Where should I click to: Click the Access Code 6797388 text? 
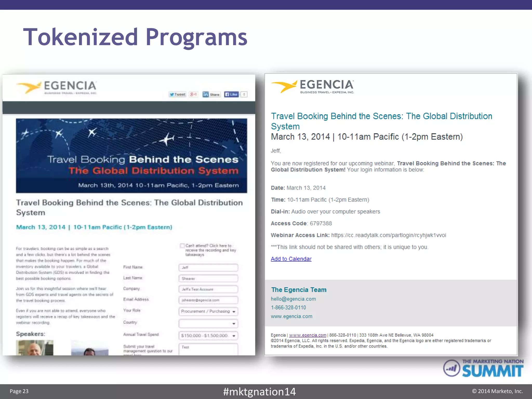[x=301, y=223]
